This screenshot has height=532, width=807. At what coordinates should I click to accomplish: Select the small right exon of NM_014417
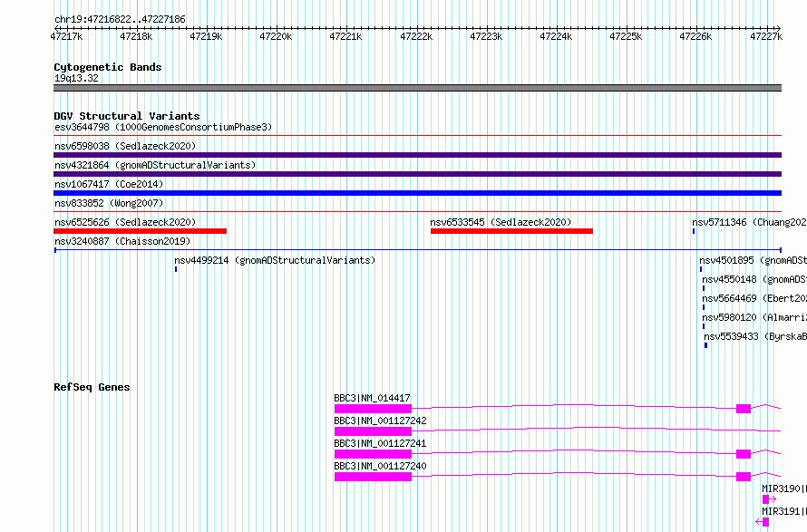click(744, 409)
